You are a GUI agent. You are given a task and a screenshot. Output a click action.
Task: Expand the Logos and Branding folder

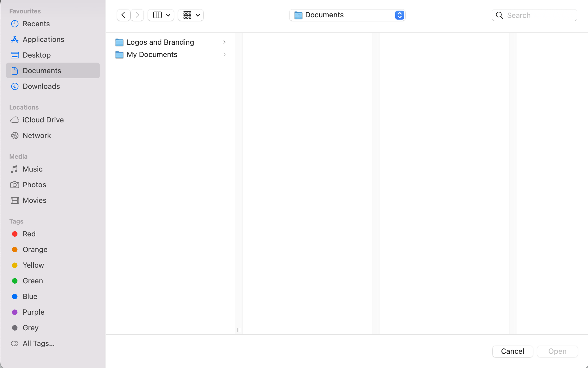coord(160,42)
